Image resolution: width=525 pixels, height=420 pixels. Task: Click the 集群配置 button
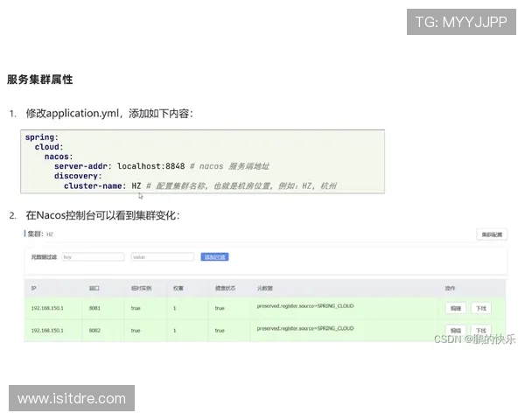coord(492,234)
